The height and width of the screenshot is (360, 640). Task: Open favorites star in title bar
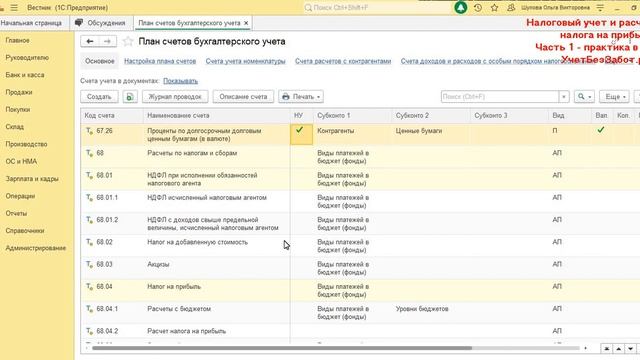coord(494,8)
